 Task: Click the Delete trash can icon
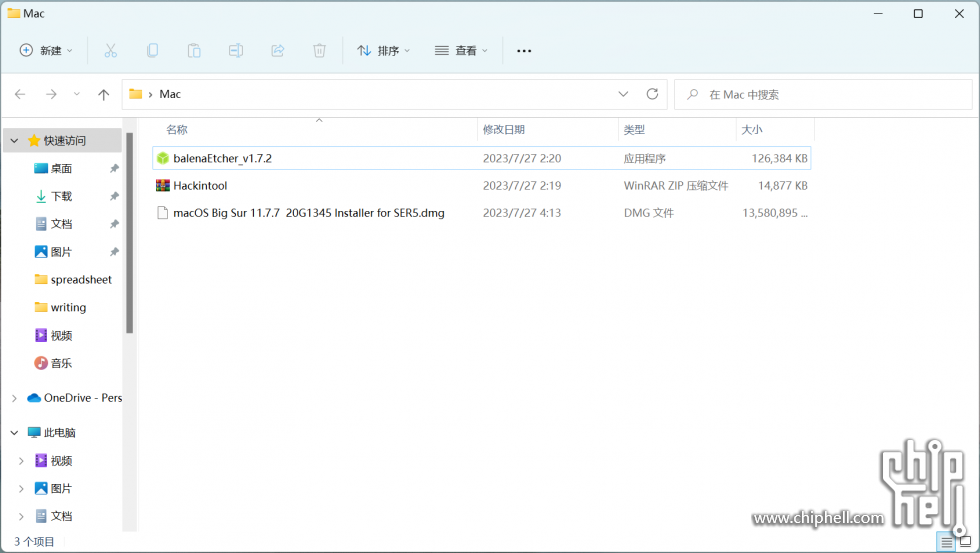(x=319, y=51)
